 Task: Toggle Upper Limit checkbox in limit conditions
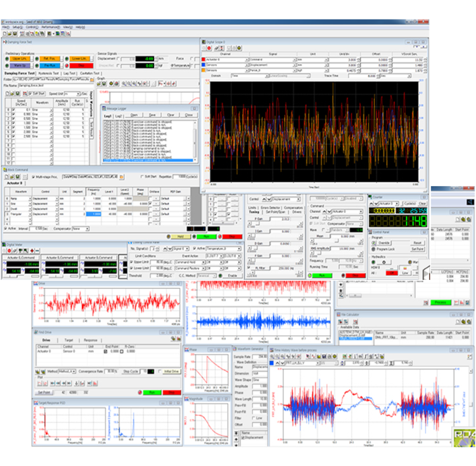[x=131, y=262]
